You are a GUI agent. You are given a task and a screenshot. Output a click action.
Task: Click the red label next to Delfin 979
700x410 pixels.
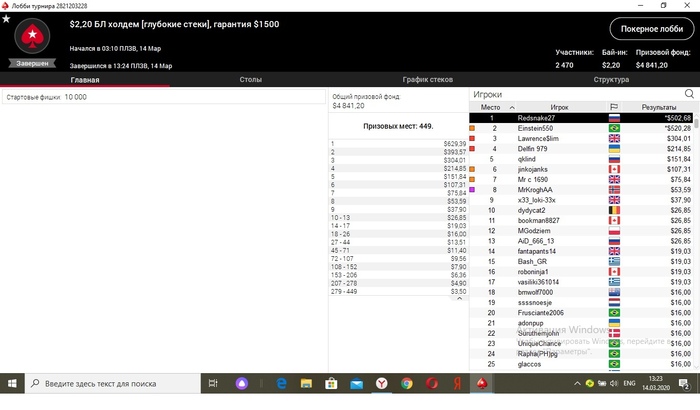(x=472, y=149)
